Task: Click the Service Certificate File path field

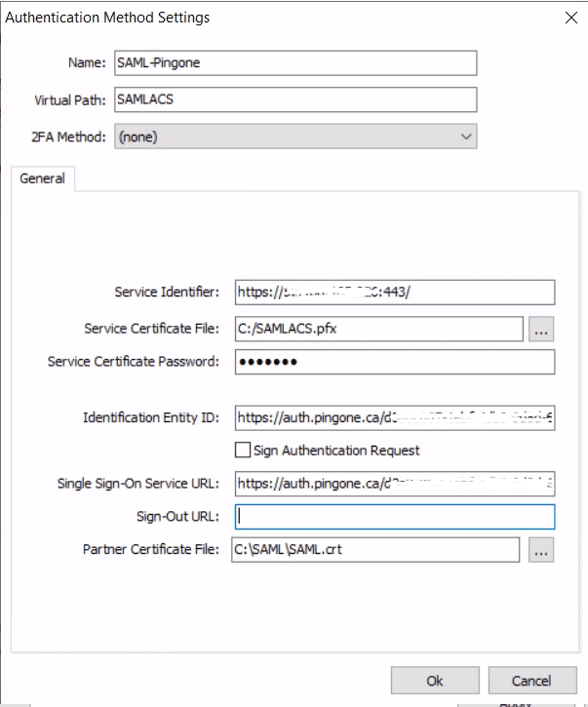Action: (378, 329)
